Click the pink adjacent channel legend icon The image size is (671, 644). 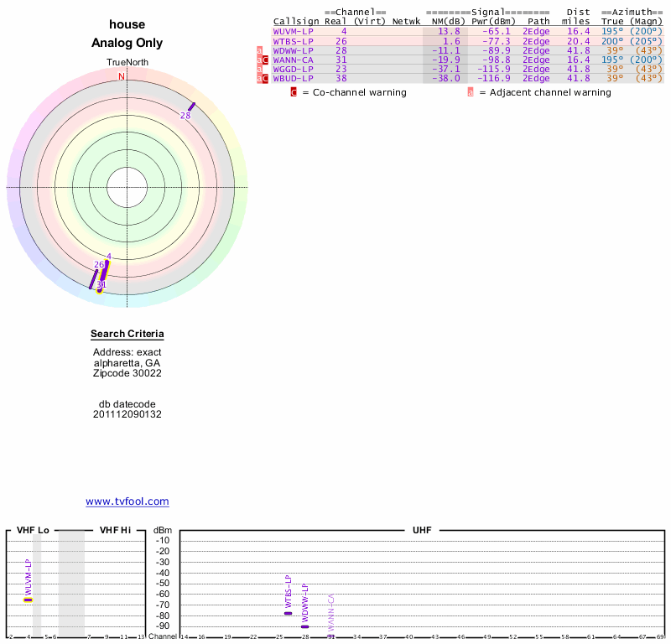470,92
